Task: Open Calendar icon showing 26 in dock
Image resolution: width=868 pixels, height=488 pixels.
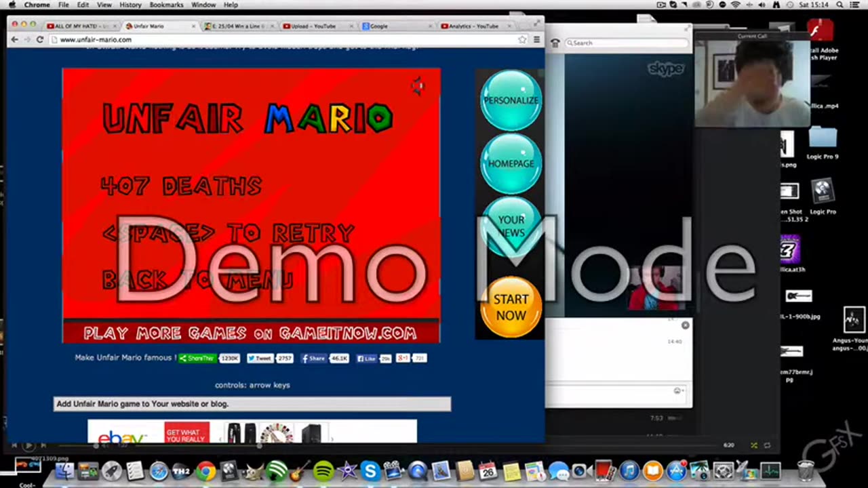Action: [488, 470]
